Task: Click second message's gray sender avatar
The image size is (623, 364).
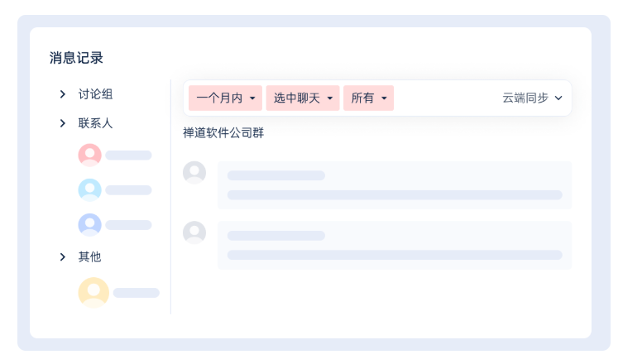Action: click(194, 232)
